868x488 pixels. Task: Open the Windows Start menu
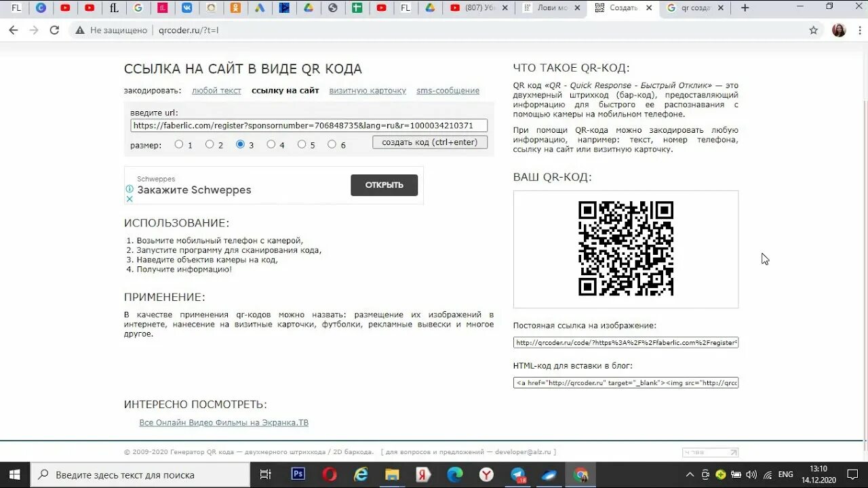(x=14, y=474)
